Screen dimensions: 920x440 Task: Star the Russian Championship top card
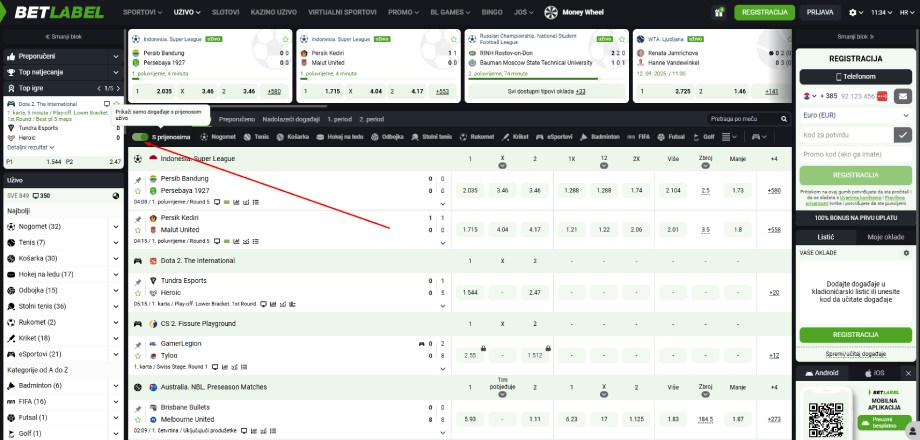coord(621,39)
